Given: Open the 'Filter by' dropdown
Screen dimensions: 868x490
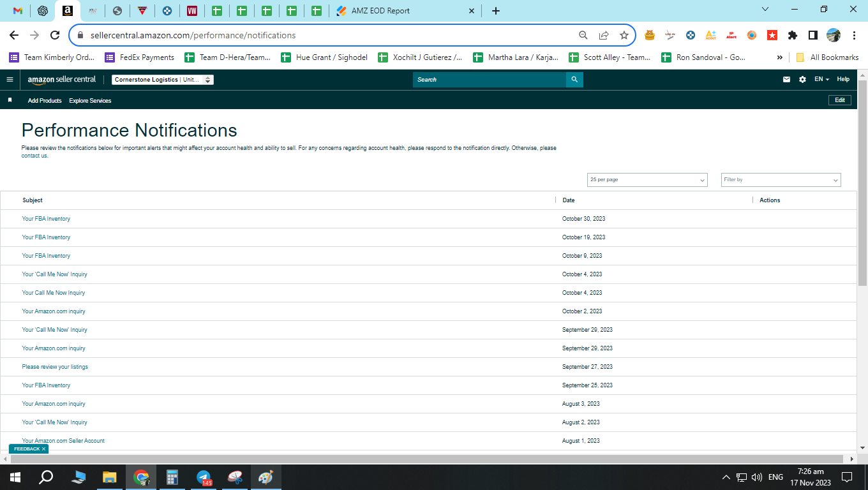Looking at the screenshot, I should pos(781,180).
